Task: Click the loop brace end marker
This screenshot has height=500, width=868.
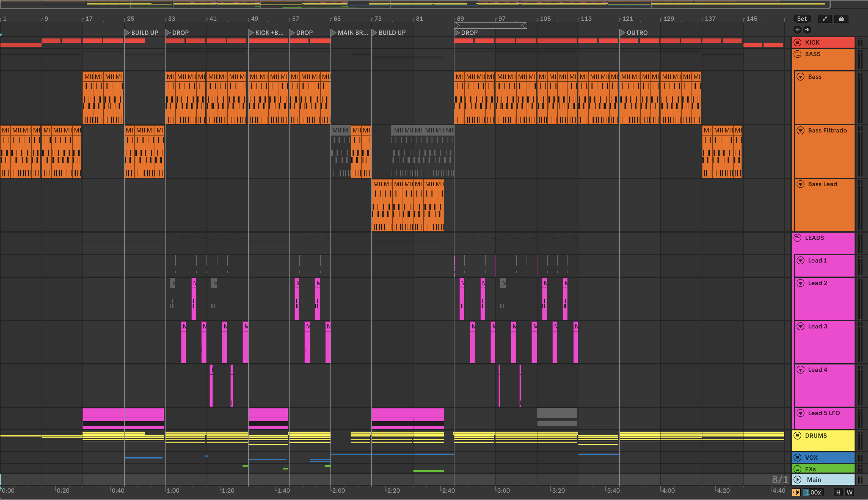Action: [x=524, y=25]
